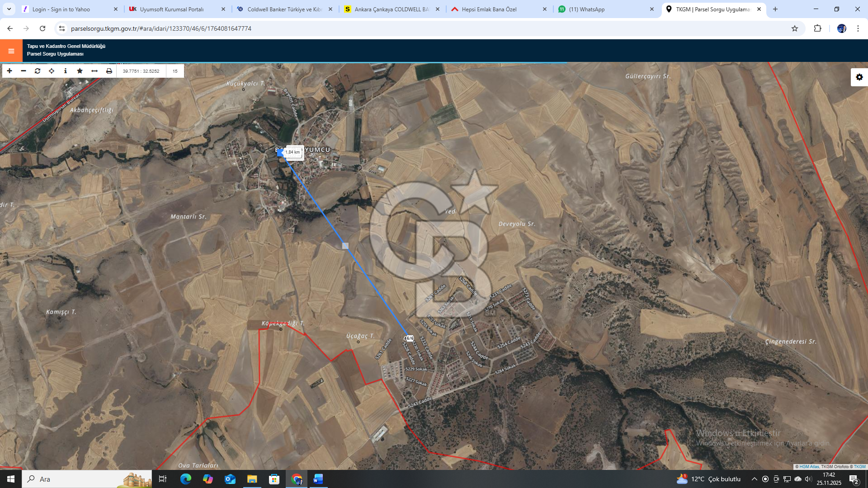Zoom out with the minus map tool
Screen dimensions: 868x488
coord(24,71)
